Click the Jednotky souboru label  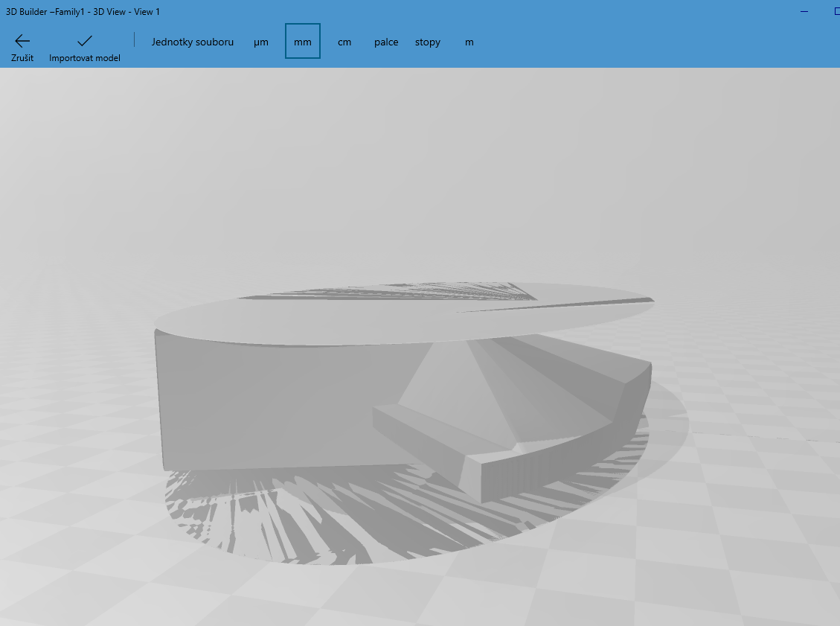193,42
